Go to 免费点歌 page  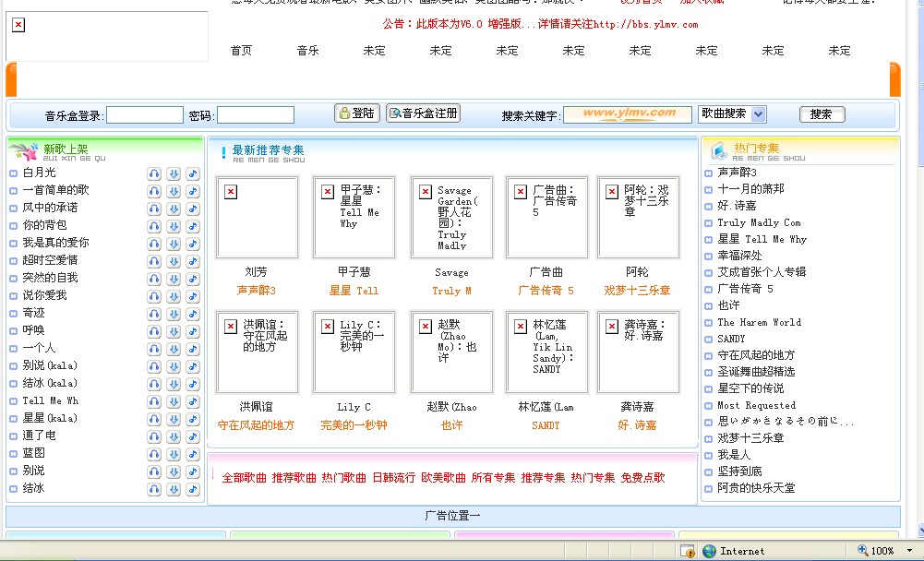(642, 478)
